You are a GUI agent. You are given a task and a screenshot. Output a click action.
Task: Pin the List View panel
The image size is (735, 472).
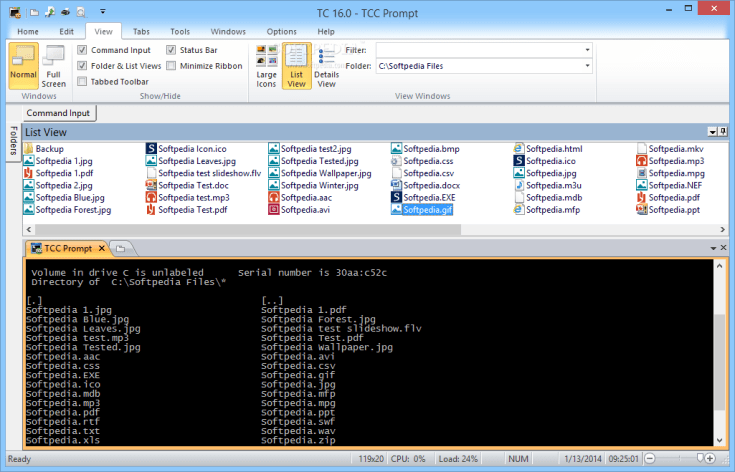723,132
